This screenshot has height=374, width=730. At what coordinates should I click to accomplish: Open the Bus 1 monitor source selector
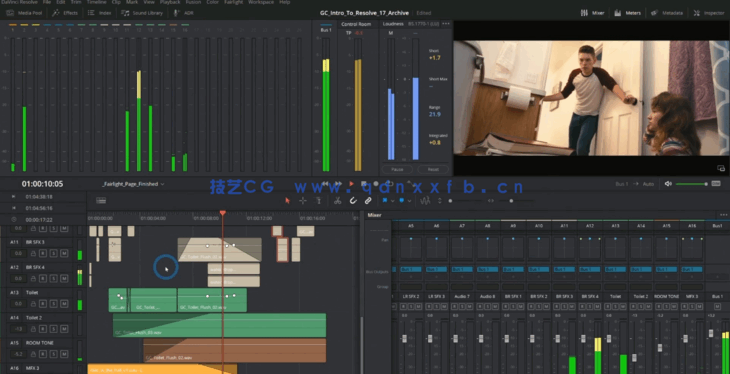(622, 184)
